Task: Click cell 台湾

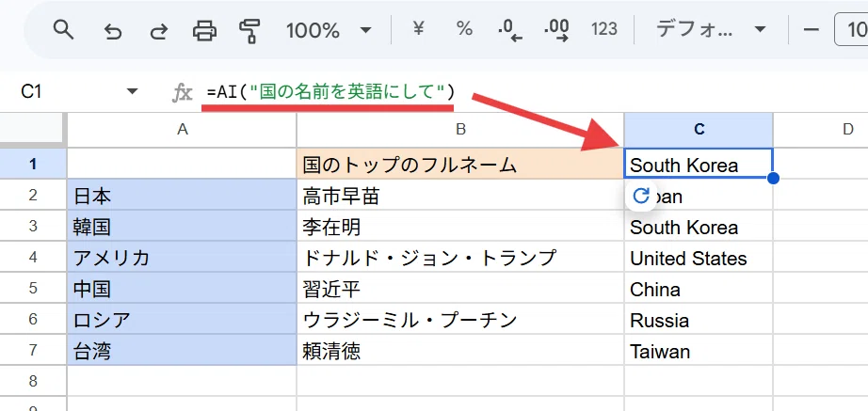Action: click(x=182, y=350)
